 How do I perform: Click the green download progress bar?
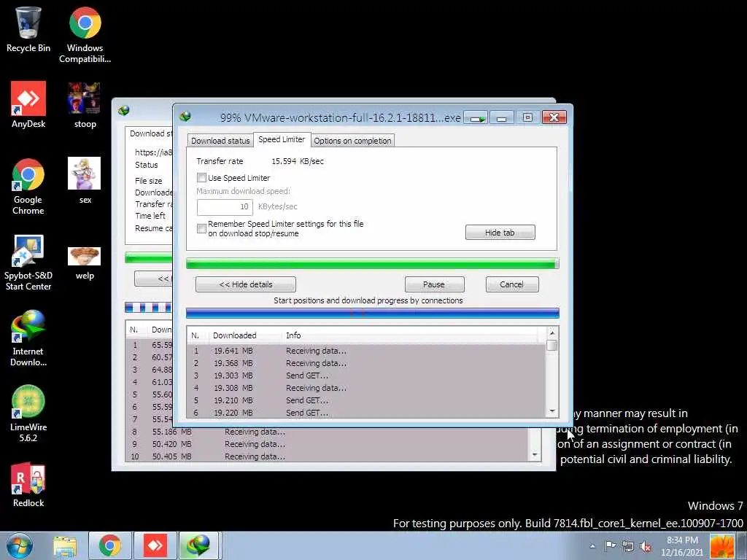click(x=372, y=263)
